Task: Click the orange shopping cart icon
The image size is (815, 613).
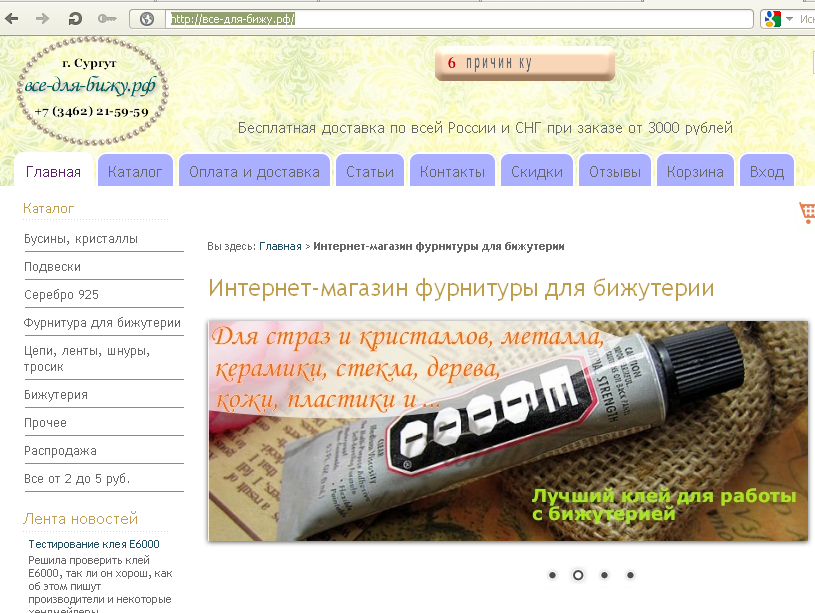Action: point(807,213)
